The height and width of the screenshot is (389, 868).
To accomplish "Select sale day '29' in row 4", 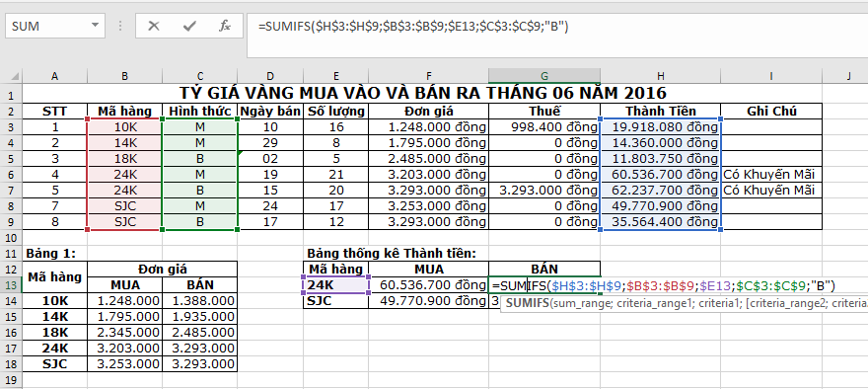I will (x=270, y=143).
